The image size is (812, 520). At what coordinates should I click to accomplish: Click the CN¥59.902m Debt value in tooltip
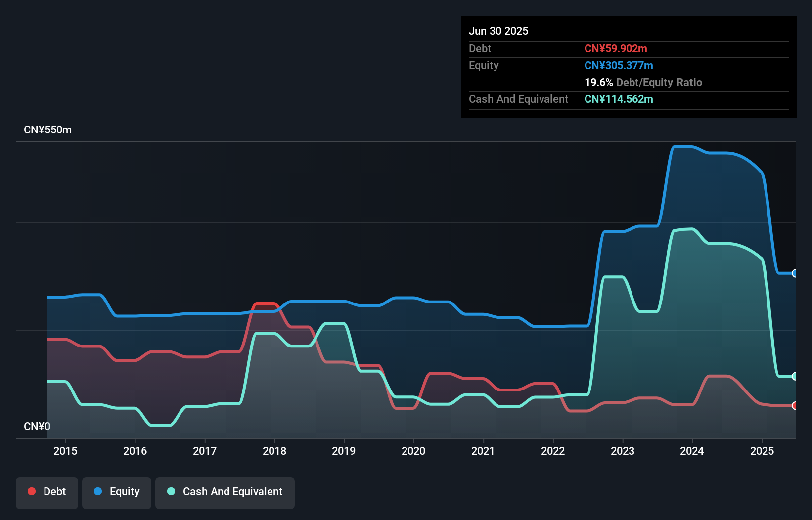616,48
